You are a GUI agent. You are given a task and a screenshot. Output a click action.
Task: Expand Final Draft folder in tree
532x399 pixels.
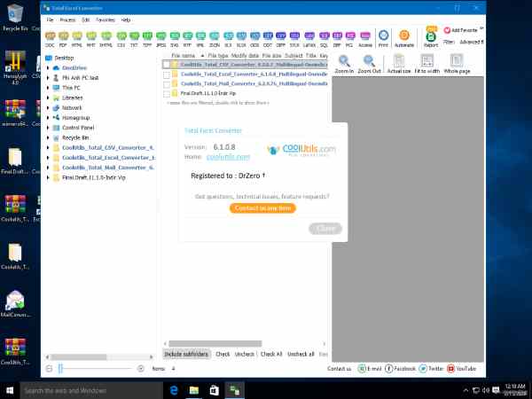[x=48, y=178]
